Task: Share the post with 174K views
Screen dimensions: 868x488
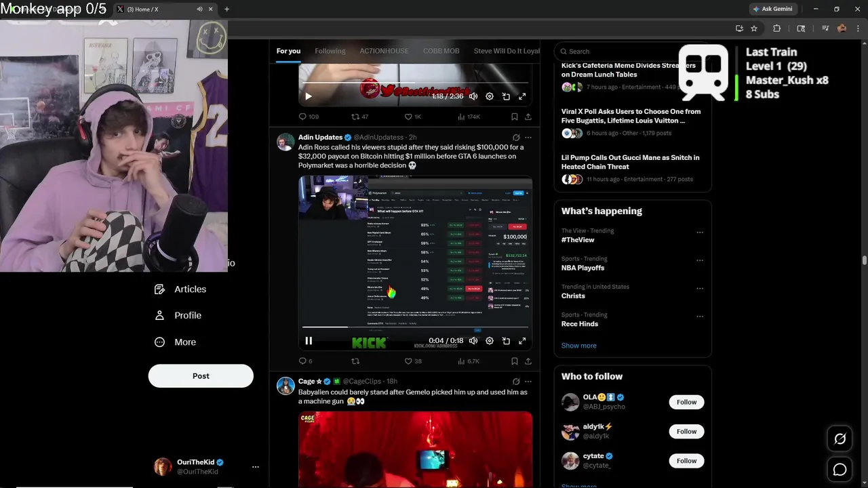Action: point(528,117)
